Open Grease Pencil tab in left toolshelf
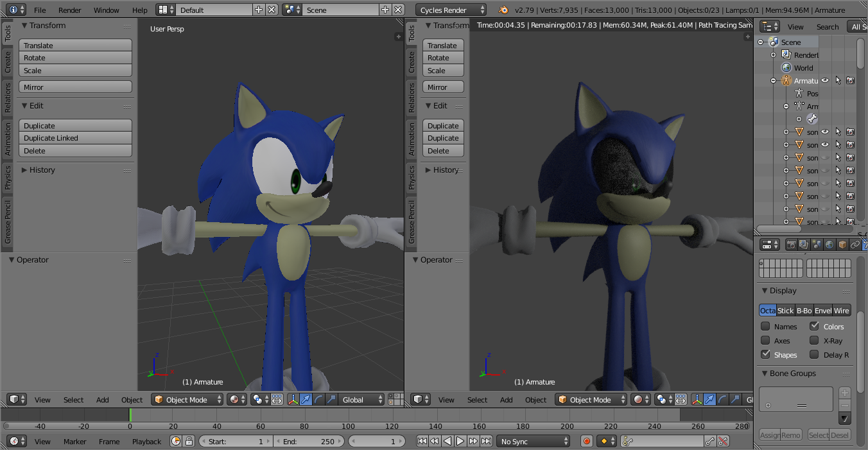The width and height of the screenshot is (868, 450). point(8,222)
